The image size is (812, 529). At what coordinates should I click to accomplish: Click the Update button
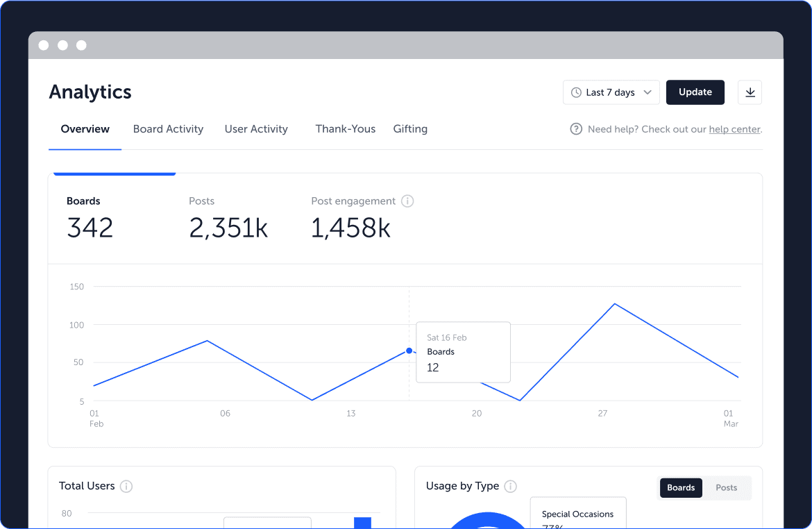695,92
